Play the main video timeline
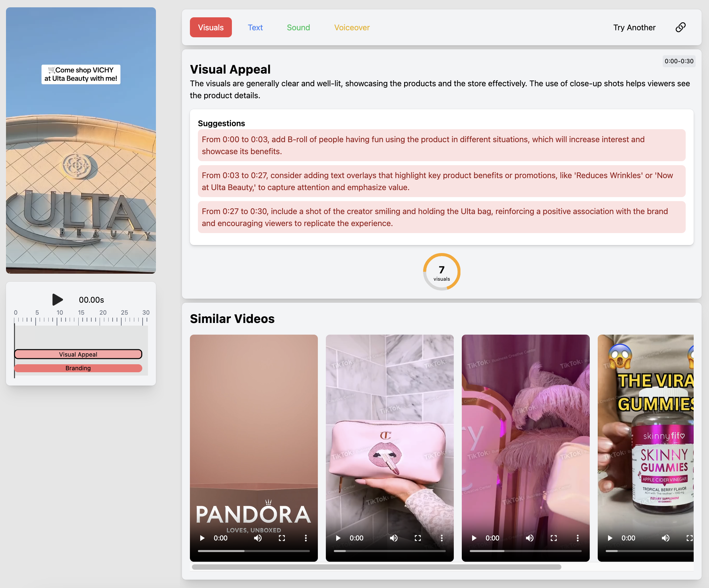 click(x=57, y=300)
